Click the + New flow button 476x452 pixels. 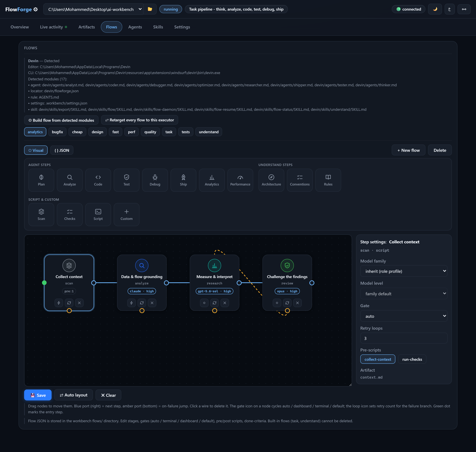coord(408,150)
